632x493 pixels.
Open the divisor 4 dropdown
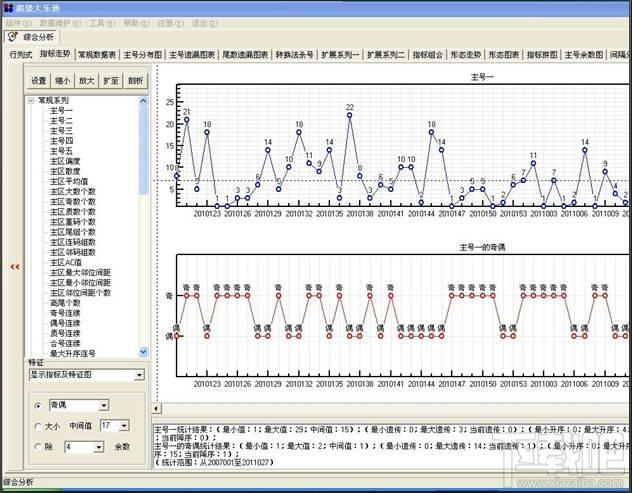pos(99,447)
